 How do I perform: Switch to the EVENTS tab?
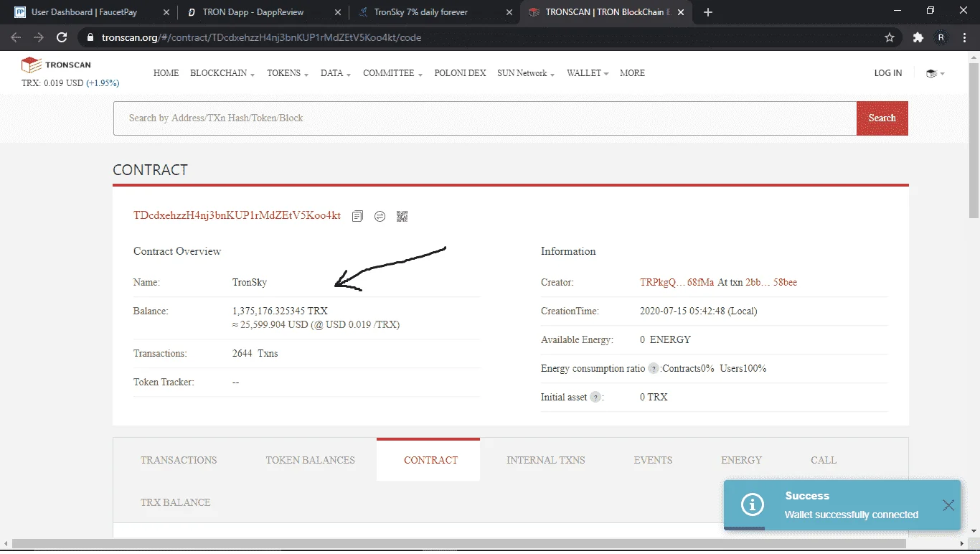653,460
